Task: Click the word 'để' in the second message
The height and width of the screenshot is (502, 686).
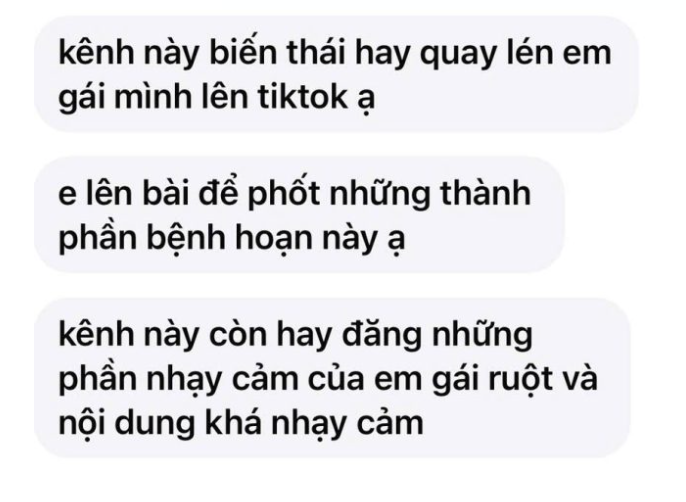Action: [x=218, y=193]
